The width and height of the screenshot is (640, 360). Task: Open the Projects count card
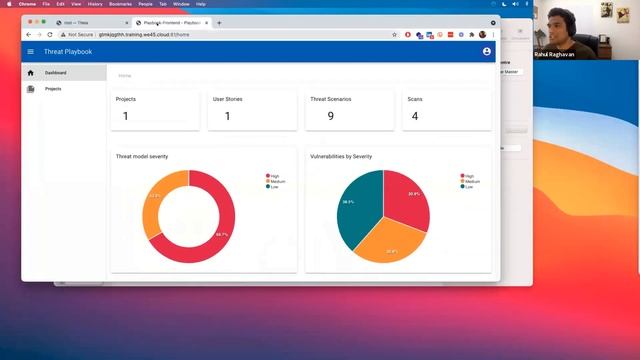pyautogui.click(x=155, y=110)
